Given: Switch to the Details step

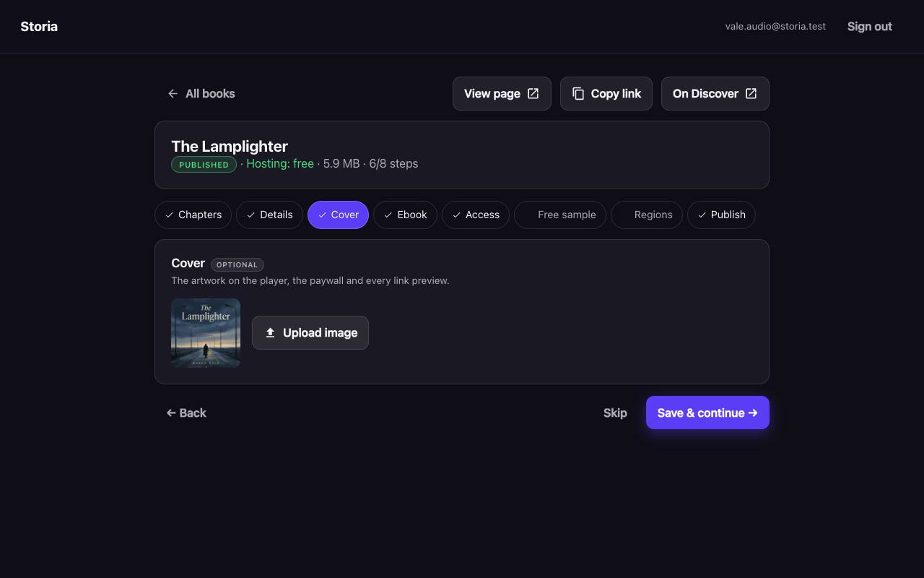Looking at the screenshot, I should [269, 215].
